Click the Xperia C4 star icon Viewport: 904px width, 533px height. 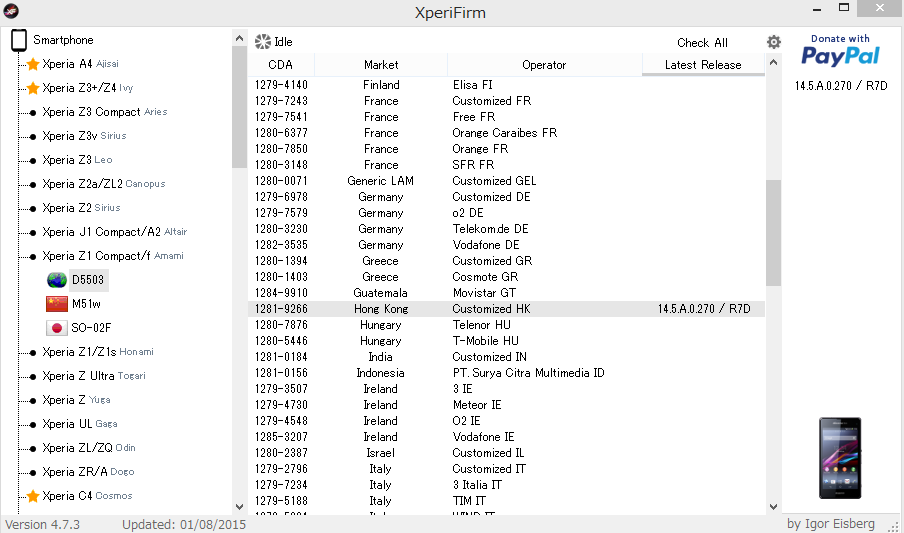(33, 496)
